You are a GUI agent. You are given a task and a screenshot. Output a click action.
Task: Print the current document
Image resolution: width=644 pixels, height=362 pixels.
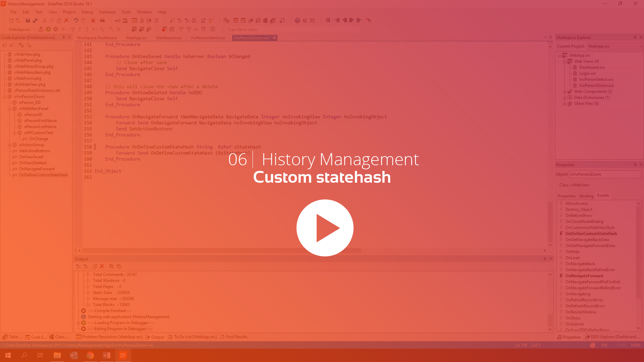102,20
